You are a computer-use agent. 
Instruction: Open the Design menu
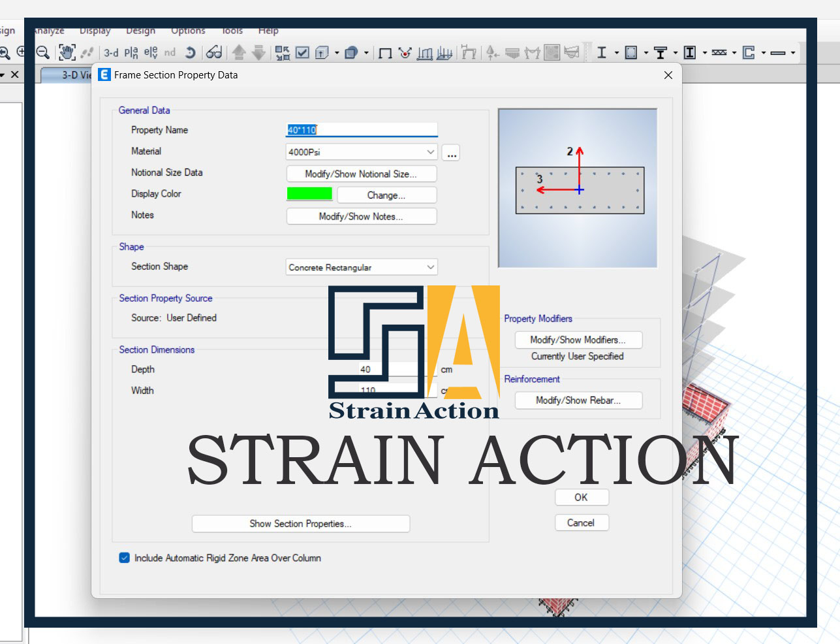[140, 31]
